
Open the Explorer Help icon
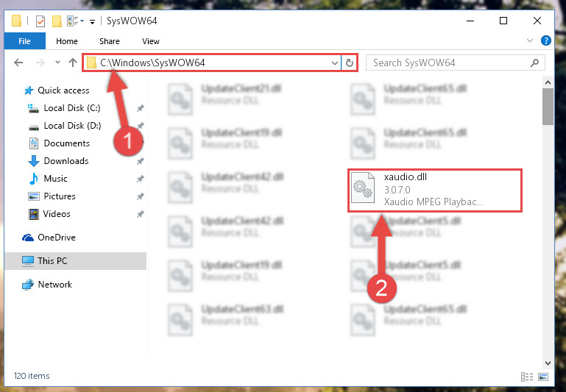coord(546,40)
